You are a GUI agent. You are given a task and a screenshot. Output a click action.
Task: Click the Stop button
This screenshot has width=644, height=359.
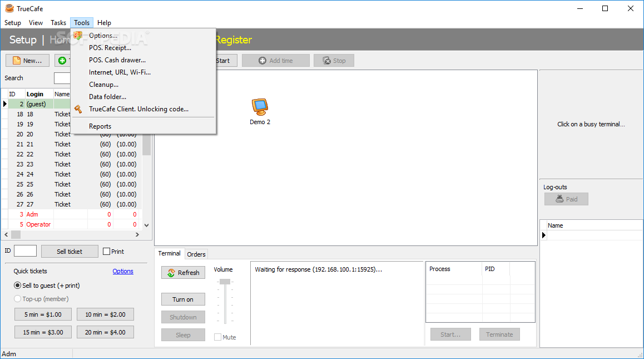pos(334,61)
